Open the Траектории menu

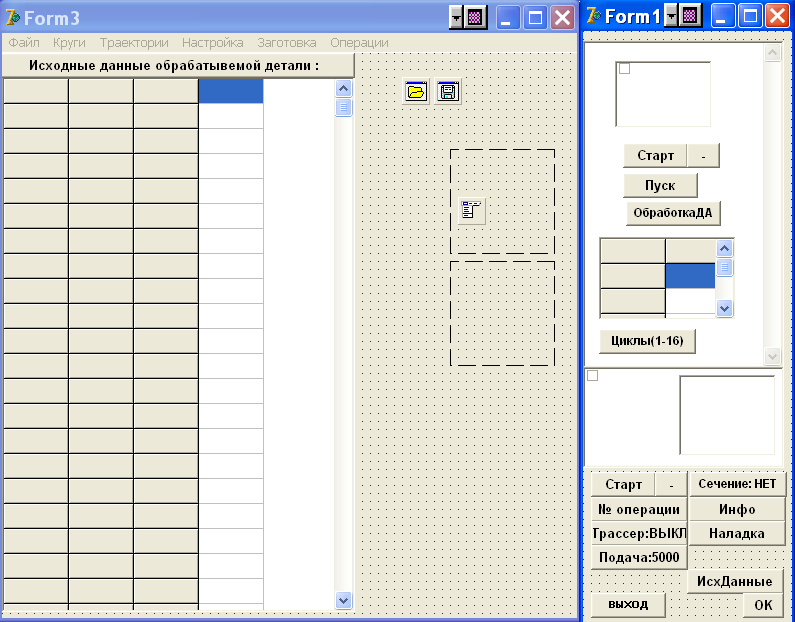pos(134,43)
